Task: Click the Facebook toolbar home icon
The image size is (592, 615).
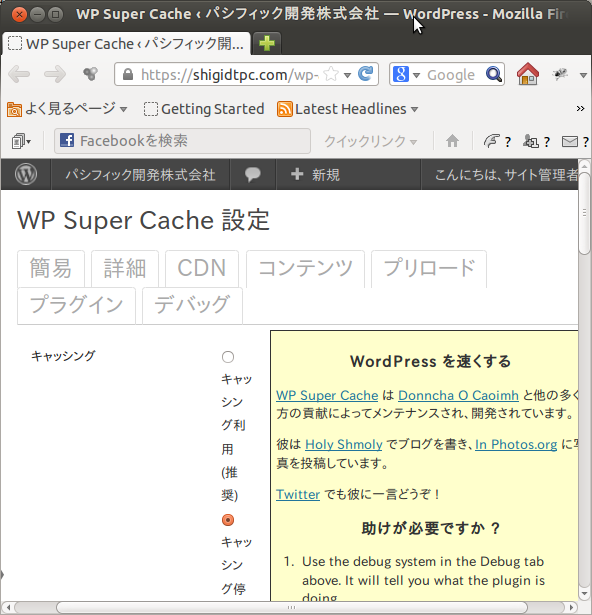Action: point(452,140)
